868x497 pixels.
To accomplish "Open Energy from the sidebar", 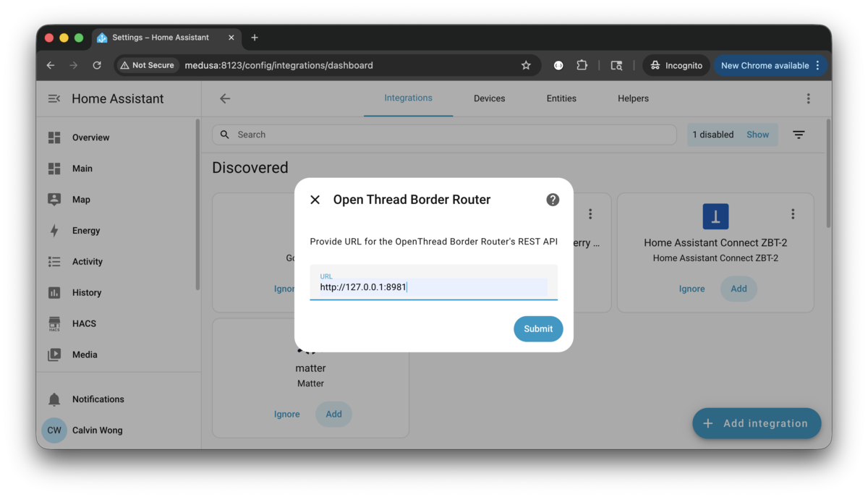I will [x=85, y=231].
